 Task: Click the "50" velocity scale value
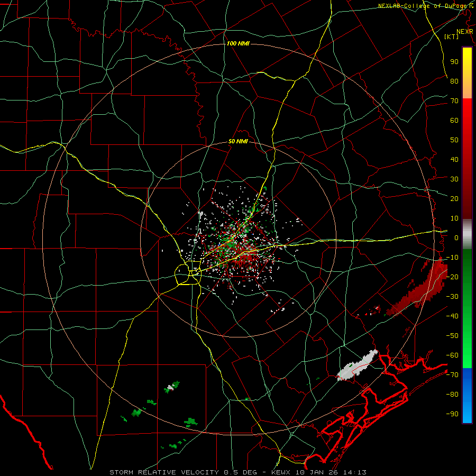tap(454, 140)
